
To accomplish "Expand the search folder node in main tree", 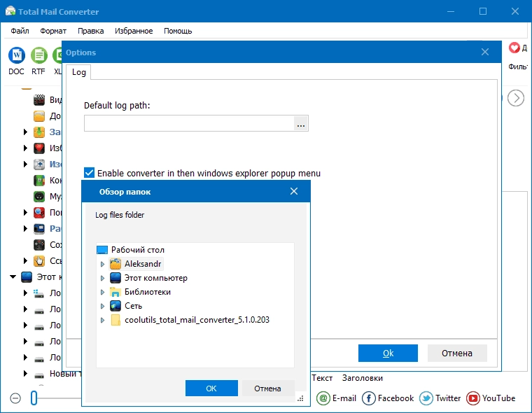I will click(x=25, y=212).
